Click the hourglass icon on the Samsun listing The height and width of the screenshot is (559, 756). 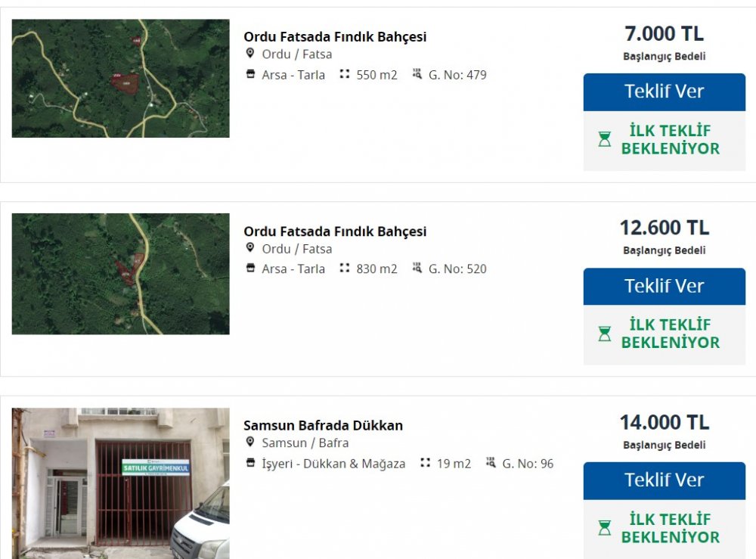tap(604, 527)
